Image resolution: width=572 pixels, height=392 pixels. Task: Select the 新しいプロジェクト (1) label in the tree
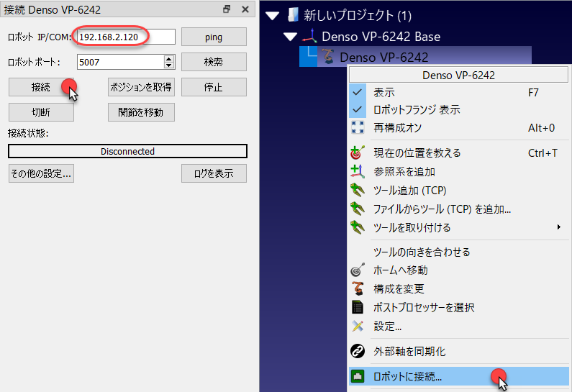click(x=358, y=15)
